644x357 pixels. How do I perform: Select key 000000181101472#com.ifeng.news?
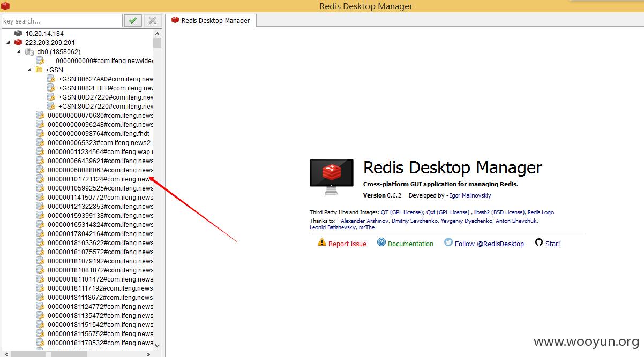pyautogui.click(x=100, y=279)
